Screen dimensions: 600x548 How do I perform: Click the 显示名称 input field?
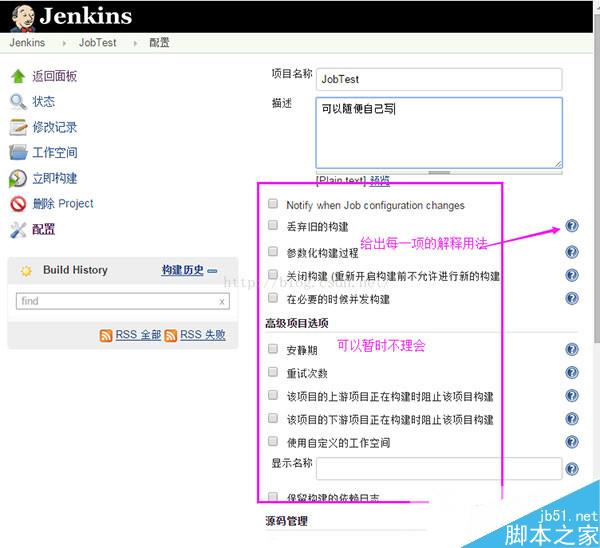[x=439, y=468]
